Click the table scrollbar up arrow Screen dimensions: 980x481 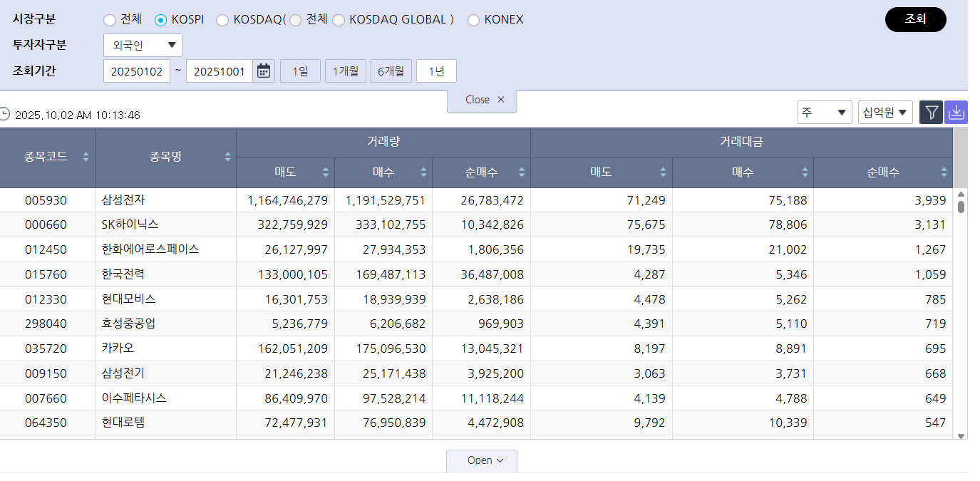tap(961, 194)
